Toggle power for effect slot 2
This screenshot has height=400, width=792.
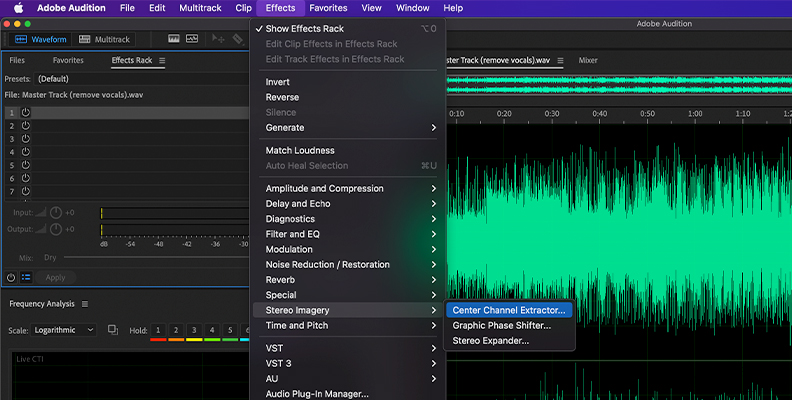tap(25, 125)
